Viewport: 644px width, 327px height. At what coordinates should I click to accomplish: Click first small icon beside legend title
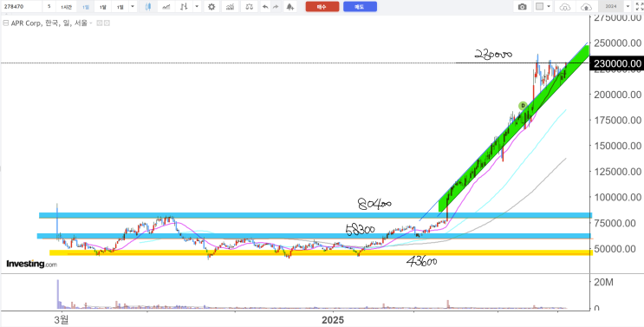[99, 23]
